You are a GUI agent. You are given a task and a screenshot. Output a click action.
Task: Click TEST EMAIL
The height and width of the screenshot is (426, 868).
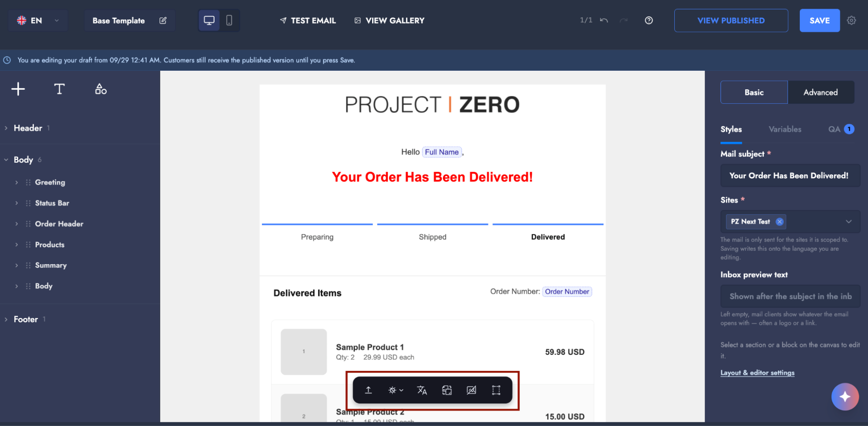pos(308,20)
